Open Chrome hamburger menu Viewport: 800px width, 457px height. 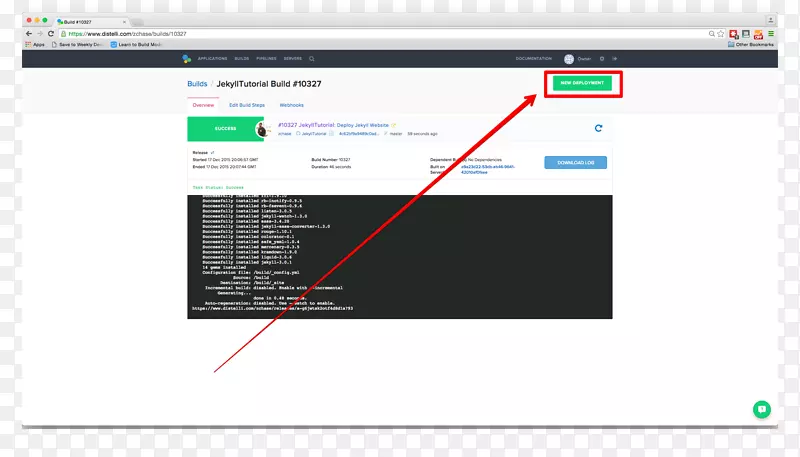point(771,34)
